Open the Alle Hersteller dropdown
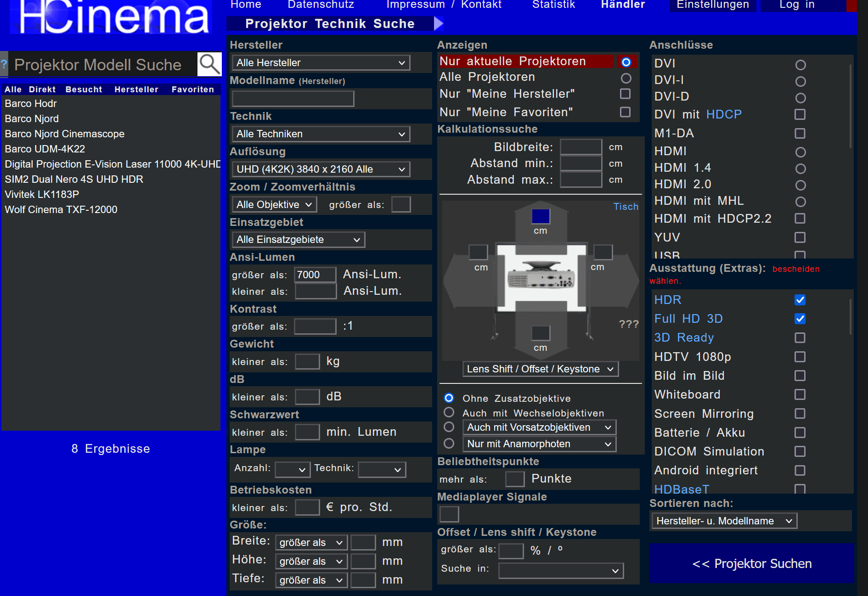Screen dimensions: 868x596 (321, 63)
